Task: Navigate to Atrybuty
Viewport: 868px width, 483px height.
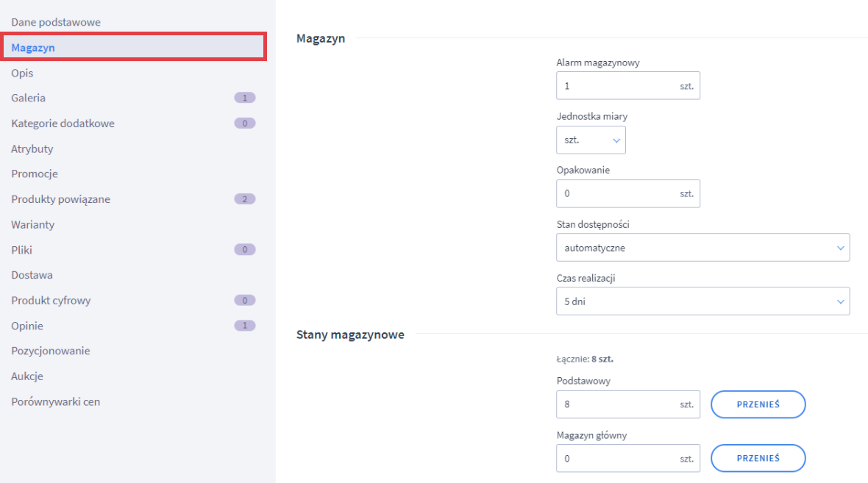Action: [x=32, y=149]
